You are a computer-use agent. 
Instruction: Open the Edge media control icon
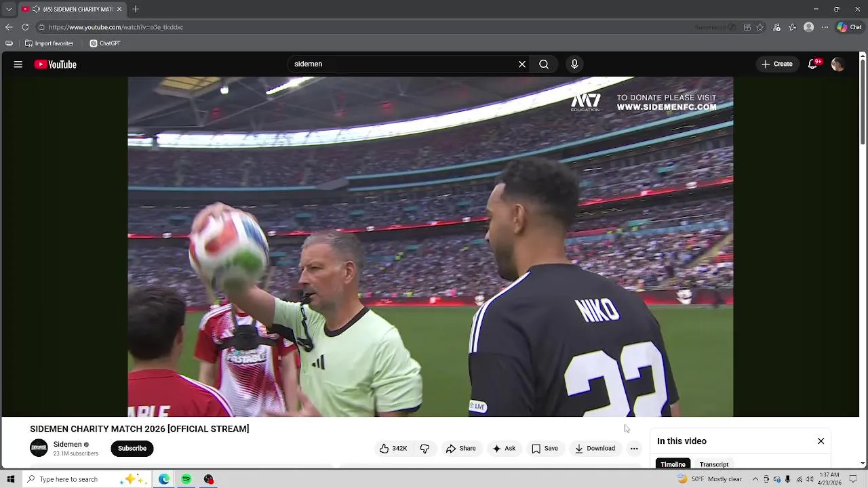(x=776, y=27)
